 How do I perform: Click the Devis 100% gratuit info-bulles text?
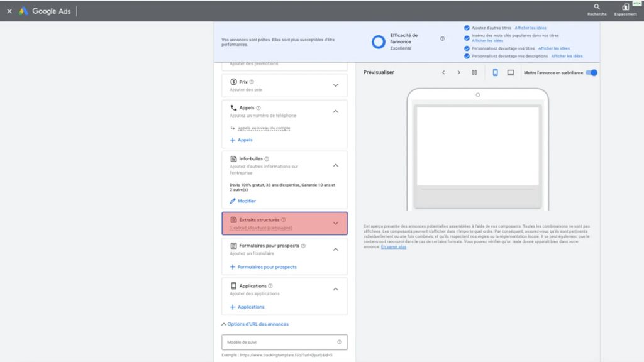[282, 187]
